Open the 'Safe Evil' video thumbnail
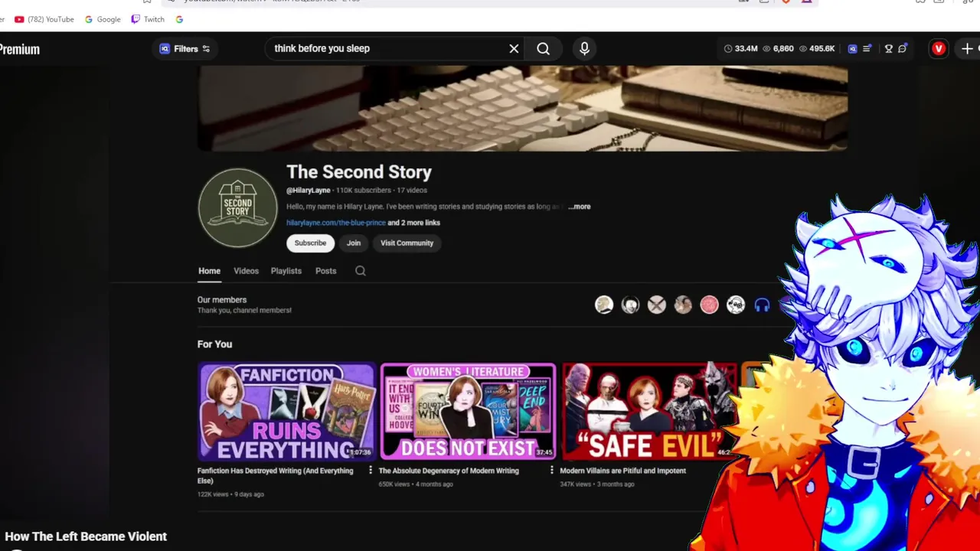 [649, 412]
